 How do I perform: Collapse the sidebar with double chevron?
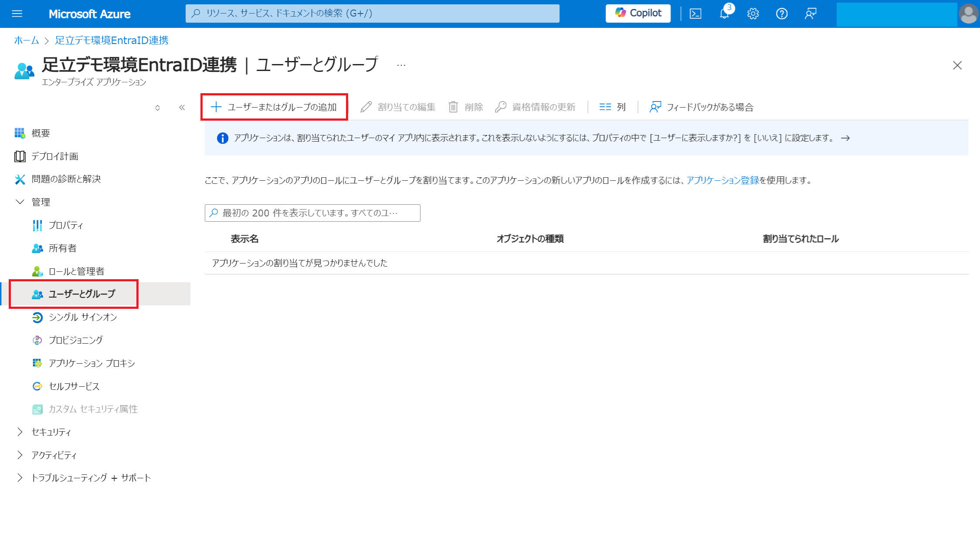click(x=182, y=108)
